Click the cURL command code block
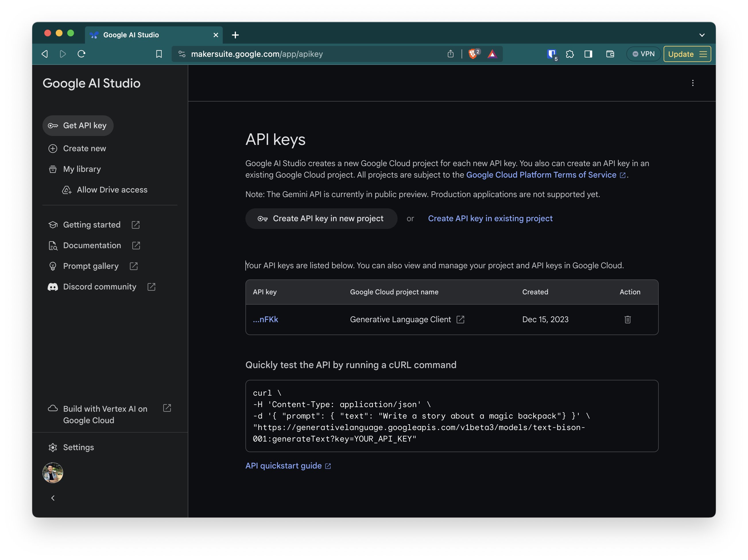The height and width of the screenshot is (560, 748). pos(452,416)
